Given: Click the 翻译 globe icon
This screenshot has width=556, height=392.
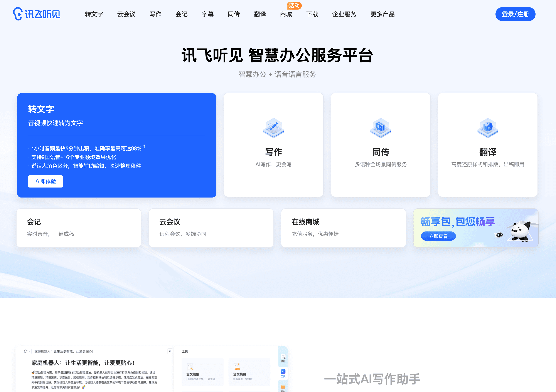Looking at the screenshot, I should point(488,128).
